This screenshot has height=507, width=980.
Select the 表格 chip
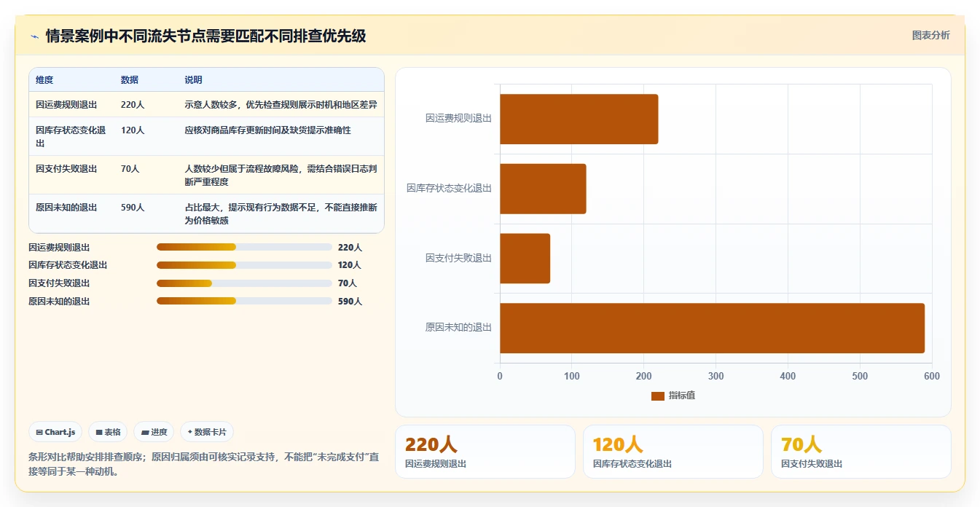[x=108, y=432]
